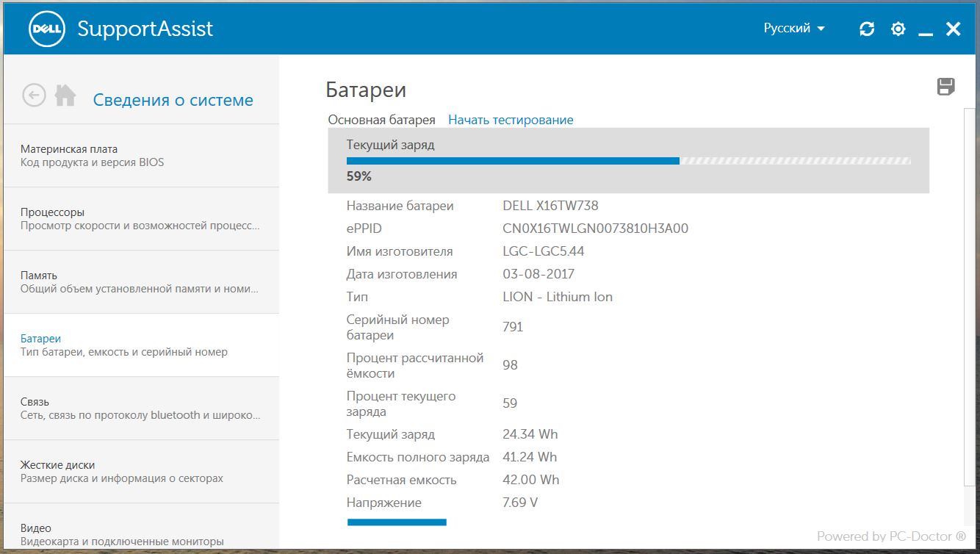Click manufacturer value LGC-LGC5.44
Screen dimensions: 980x554
click(x=544, y=251)
